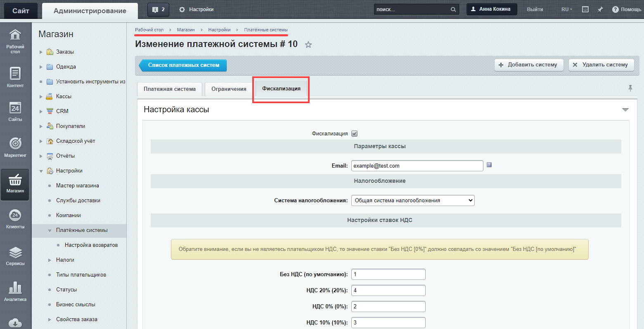Click the НДС 10% value field
This screenshot has height=329, width=644.
pyautogui.click(x=388, y=322)
